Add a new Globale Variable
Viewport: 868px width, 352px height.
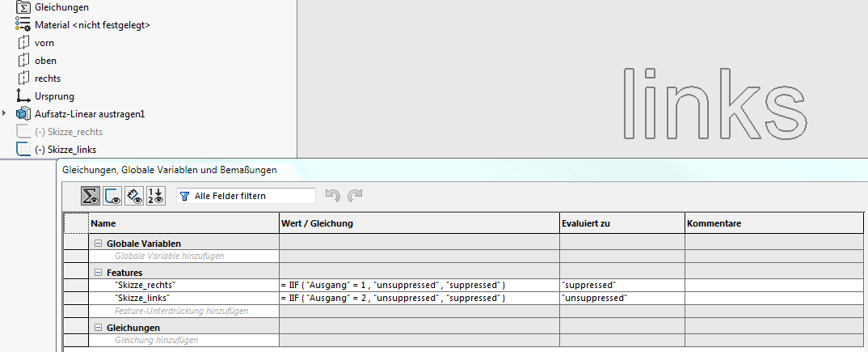170,256
